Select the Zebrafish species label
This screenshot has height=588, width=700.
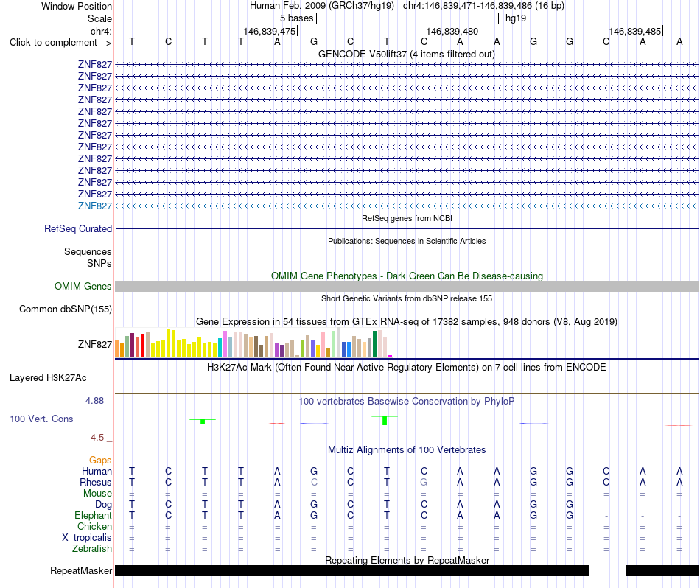click(92, 548)
